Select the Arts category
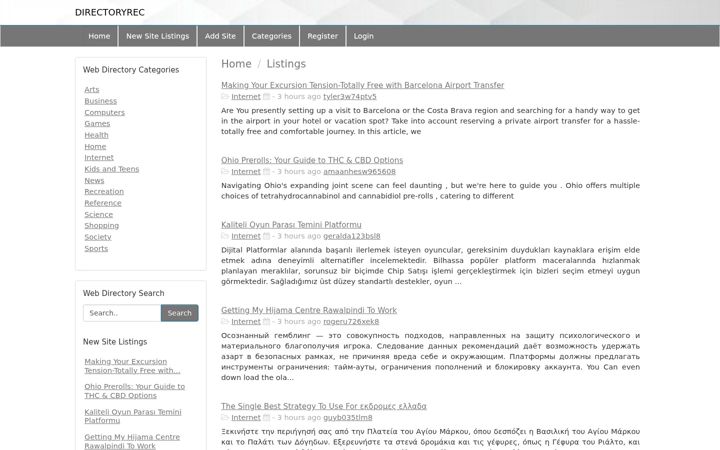Image resolution: width=720 pixels, height=450 pixels. [92, 90]
